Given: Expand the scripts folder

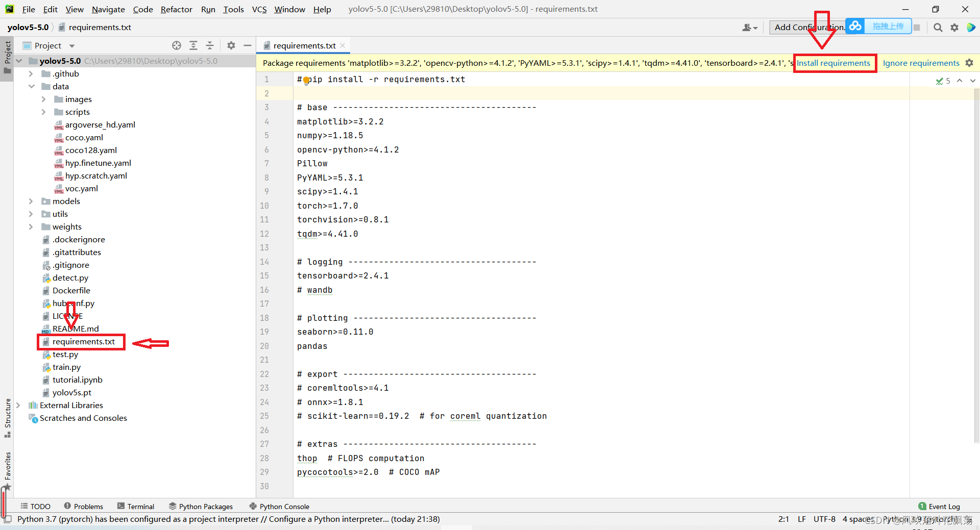Looking at the screenshot, I should (x=44, y=112).
